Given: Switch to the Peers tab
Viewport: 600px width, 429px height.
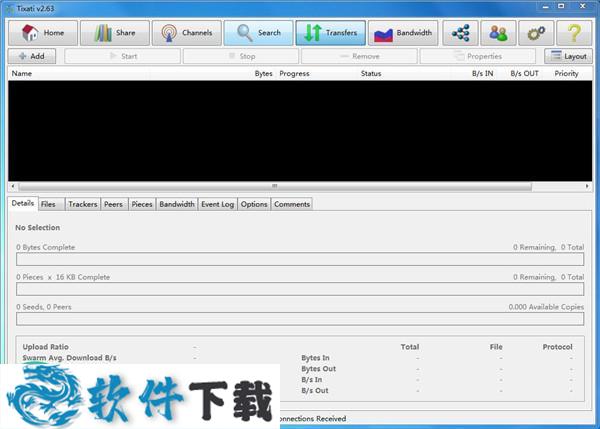Looking at the screenshot, I should pos(114,204).
